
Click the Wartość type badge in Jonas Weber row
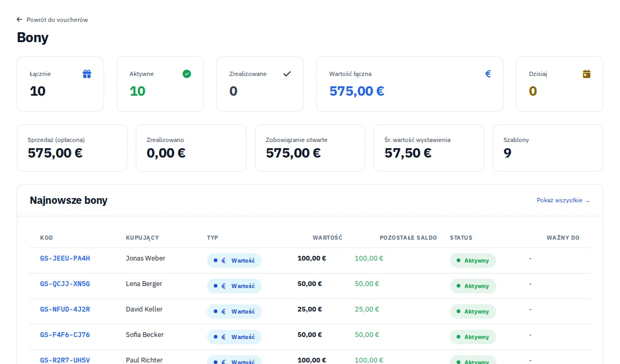click(234, 261)
